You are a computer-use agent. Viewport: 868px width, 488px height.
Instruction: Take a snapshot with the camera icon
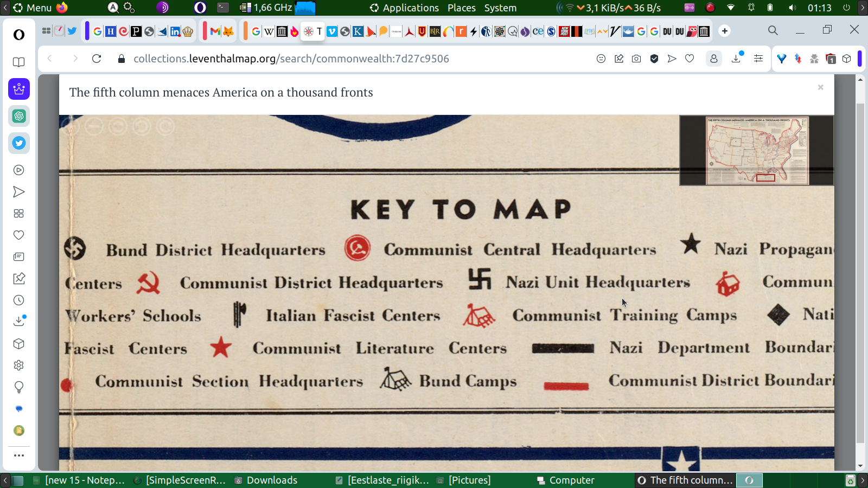coord(636,59)
